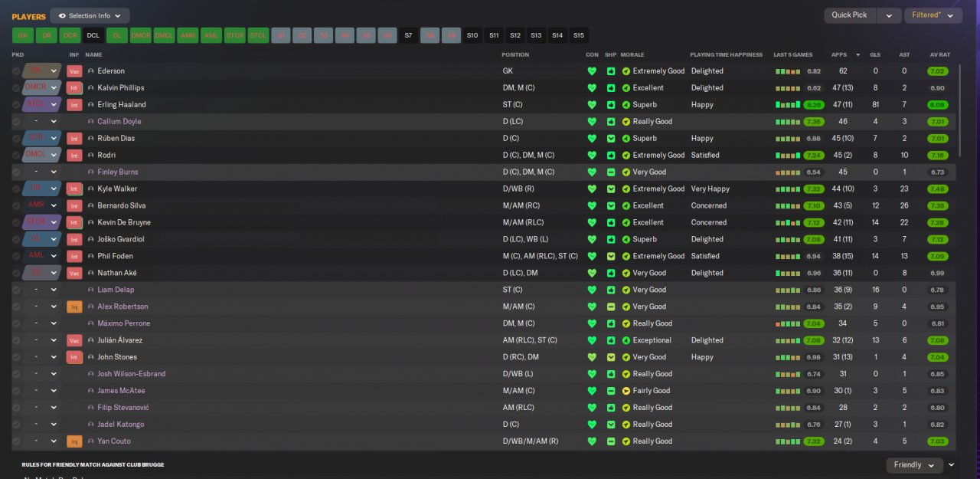Sort by APPS column header
The width and height of the screenshot is (980, 479).
[839, 55]
